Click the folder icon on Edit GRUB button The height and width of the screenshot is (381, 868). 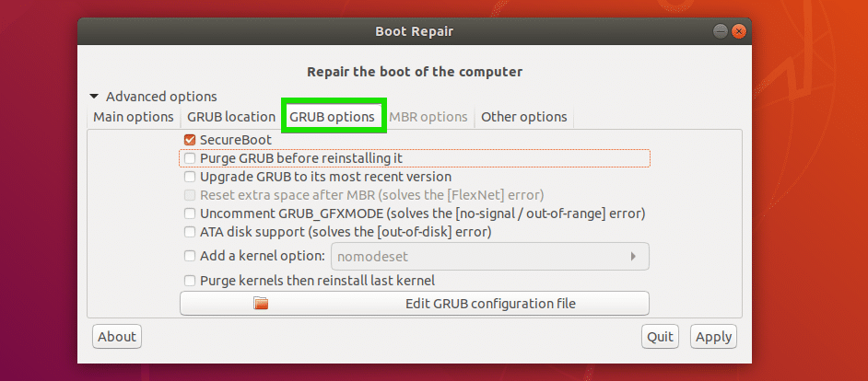point(260,304)
